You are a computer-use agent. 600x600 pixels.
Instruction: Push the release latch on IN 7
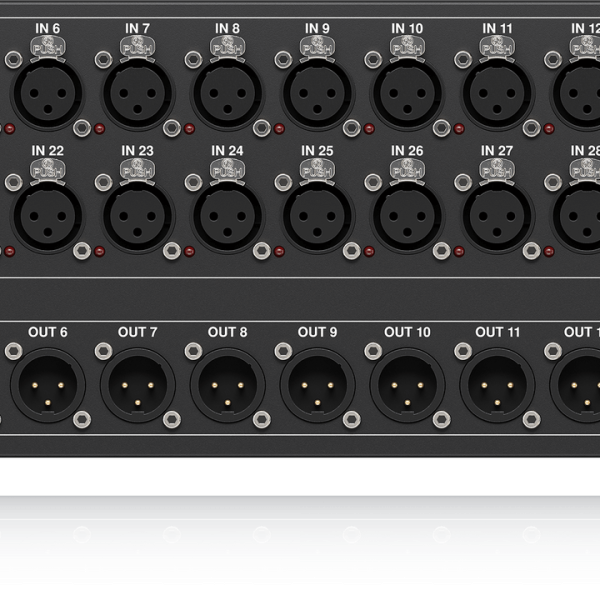(x=138, y=47)
